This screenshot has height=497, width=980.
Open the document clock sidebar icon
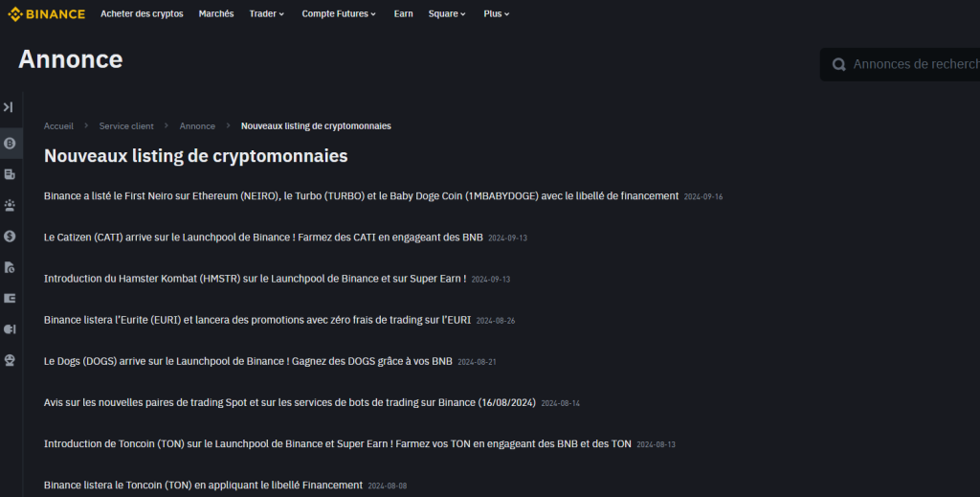[x=10, y=267]
